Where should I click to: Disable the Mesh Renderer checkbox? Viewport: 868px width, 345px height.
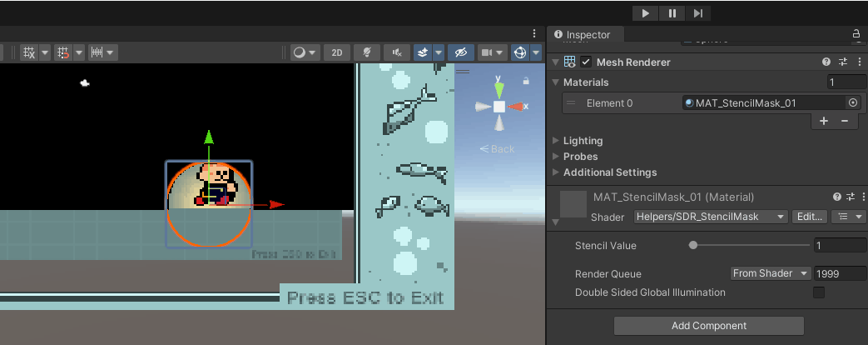(586, 62)
